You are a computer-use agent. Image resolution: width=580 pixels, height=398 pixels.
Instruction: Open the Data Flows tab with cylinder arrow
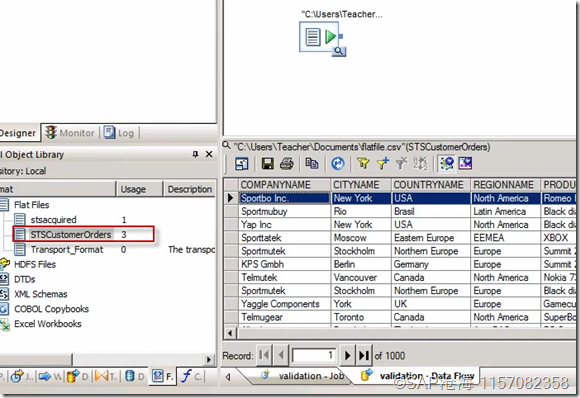tap(77, 377)
